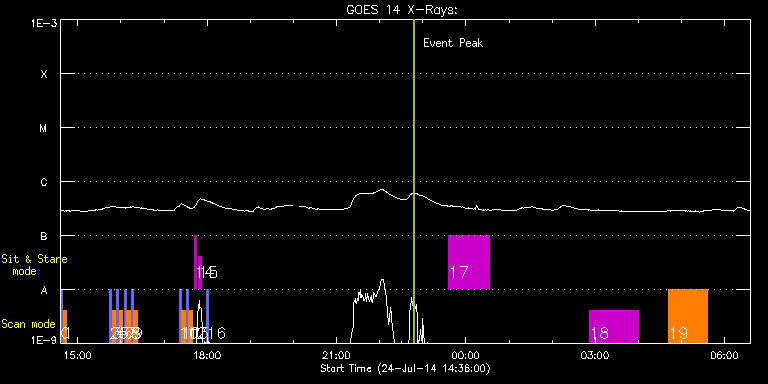Screen dimensions: 768x384
Task: Click the observation number 16 label
Action: click(x=216, y=334)
